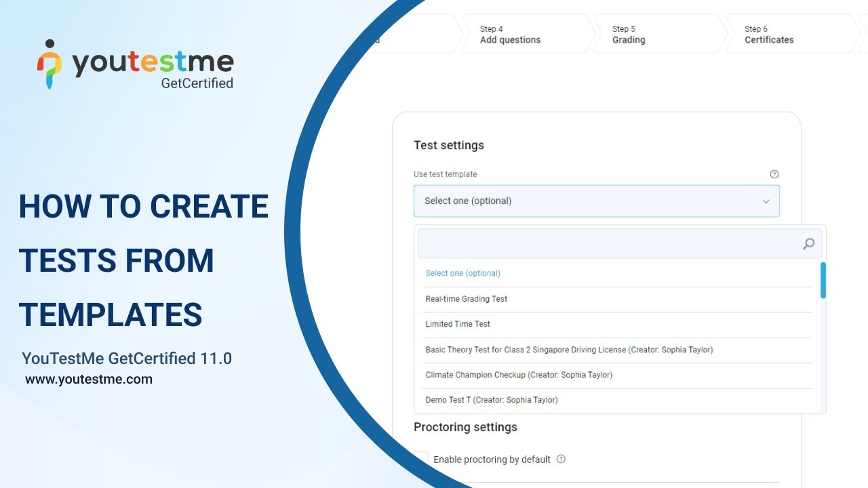Click the Test settings heading
Image resolution: width=868 pixels, height=488 pixels.
coord(449,145)
